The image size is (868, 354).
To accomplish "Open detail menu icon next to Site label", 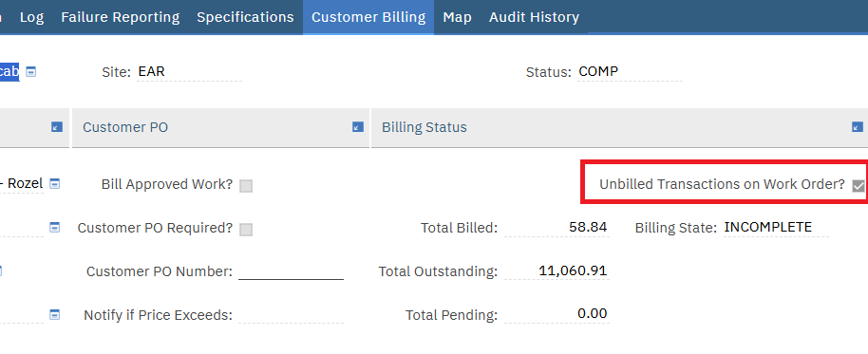I will tap(31, 72).
